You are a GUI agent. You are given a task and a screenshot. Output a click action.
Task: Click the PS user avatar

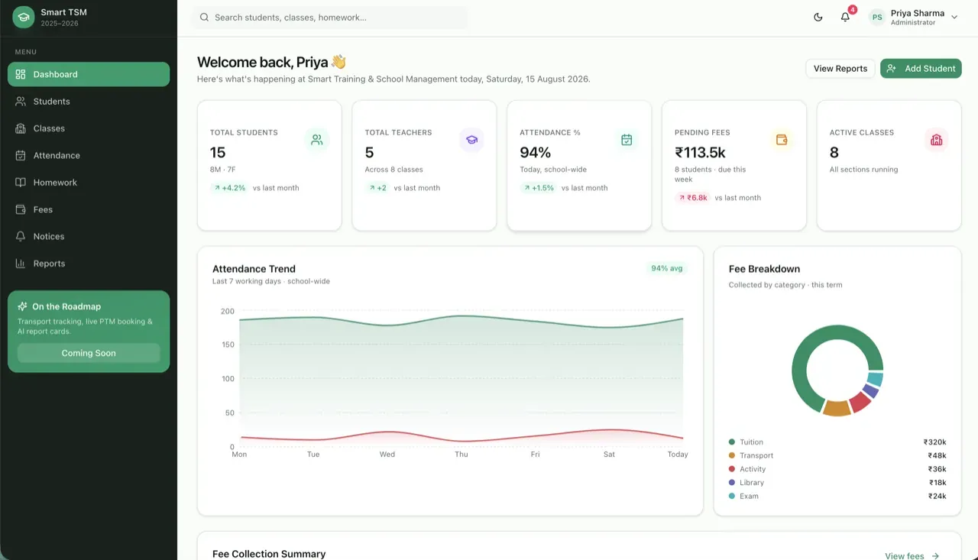[x=877, y=18]
